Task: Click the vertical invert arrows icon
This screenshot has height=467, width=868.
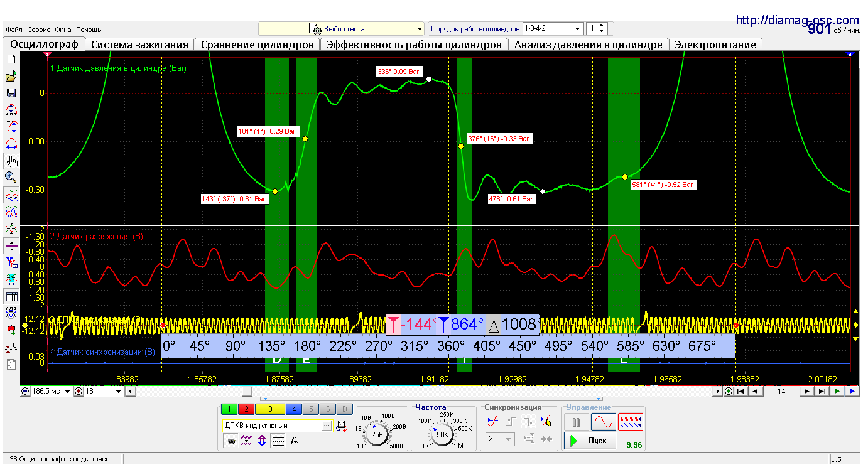Action: (x=262, y=441)
